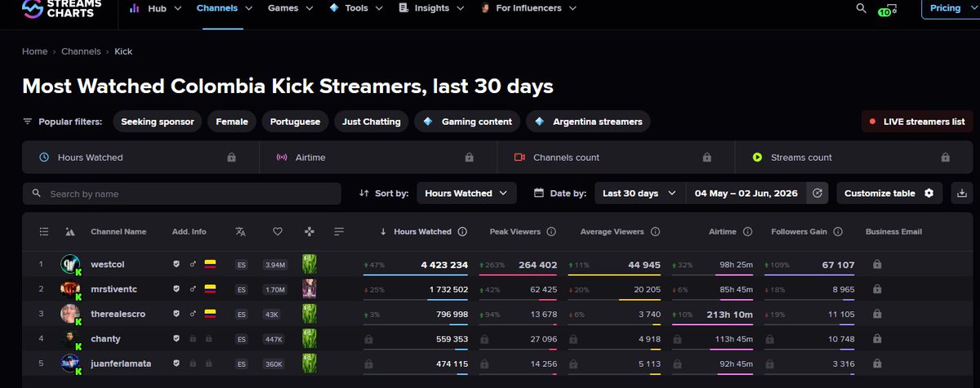The height and width of the screenshot is (388, 980).
Task: Open the westcol channel name
Action: point(108,265)
